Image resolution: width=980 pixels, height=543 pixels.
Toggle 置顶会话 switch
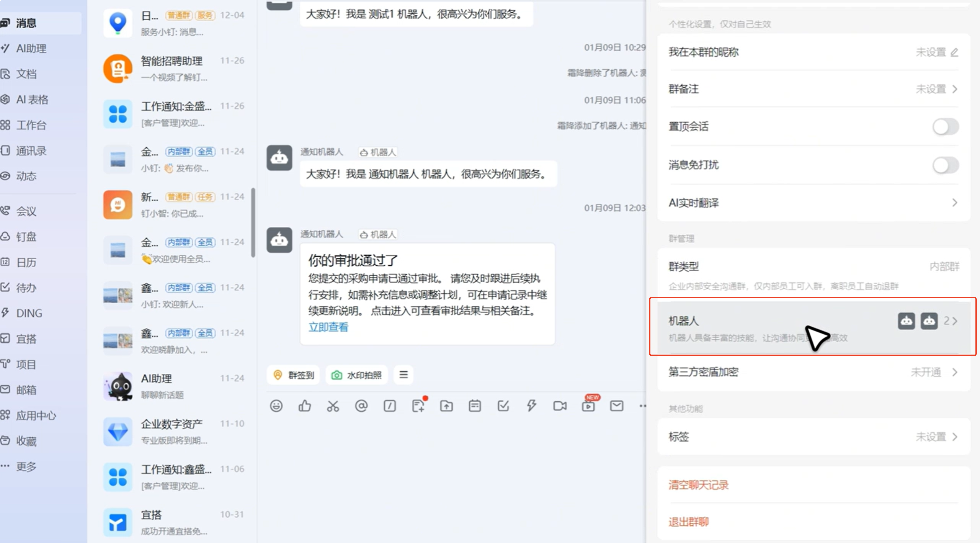[946, 127]
